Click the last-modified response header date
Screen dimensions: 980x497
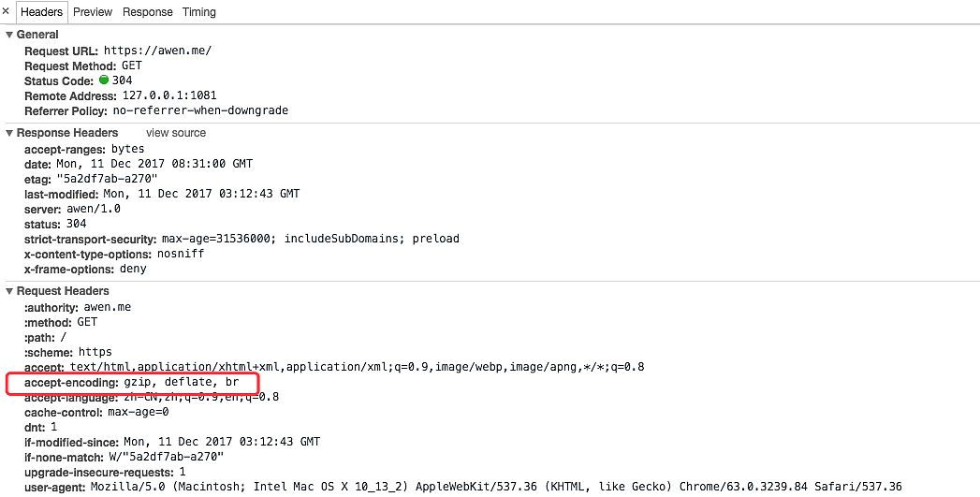[201, 194]
